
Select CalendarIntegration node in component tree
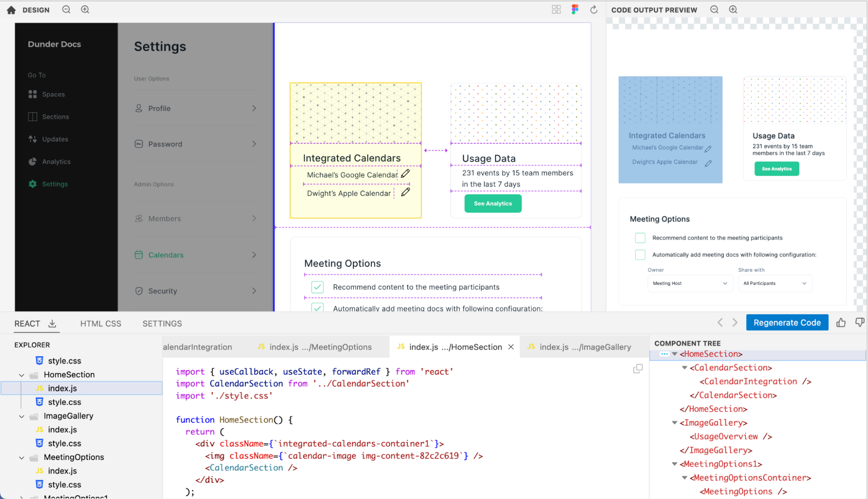tap(755, 381)
